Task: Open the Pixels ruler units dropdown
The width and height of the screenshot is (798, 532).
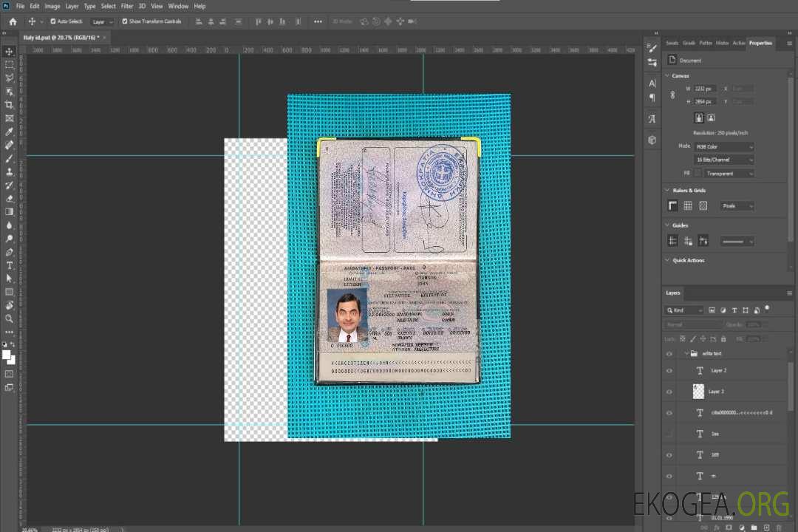Action: (737, 206)
